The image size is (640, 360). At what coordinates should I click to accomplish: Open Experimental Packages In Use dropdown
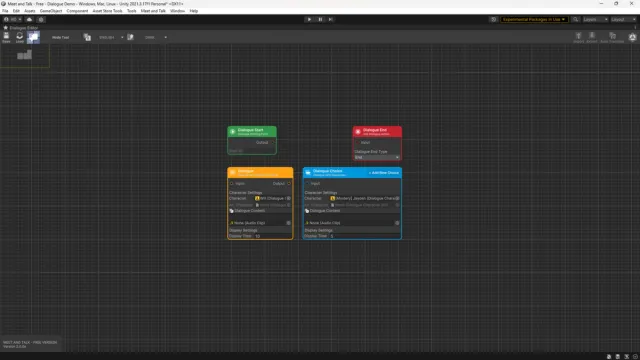point(534,19)
